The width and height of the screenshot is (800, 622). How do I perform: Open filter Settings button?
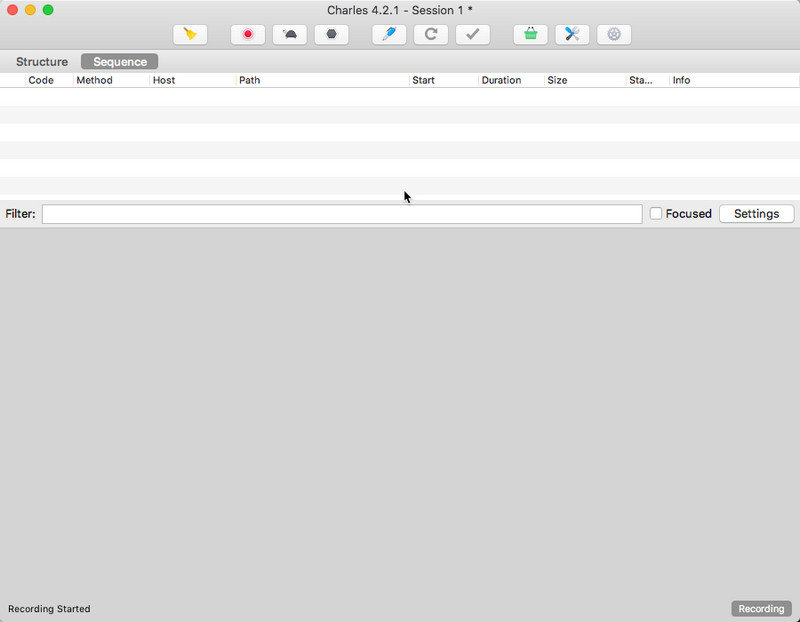pos(757,214)
